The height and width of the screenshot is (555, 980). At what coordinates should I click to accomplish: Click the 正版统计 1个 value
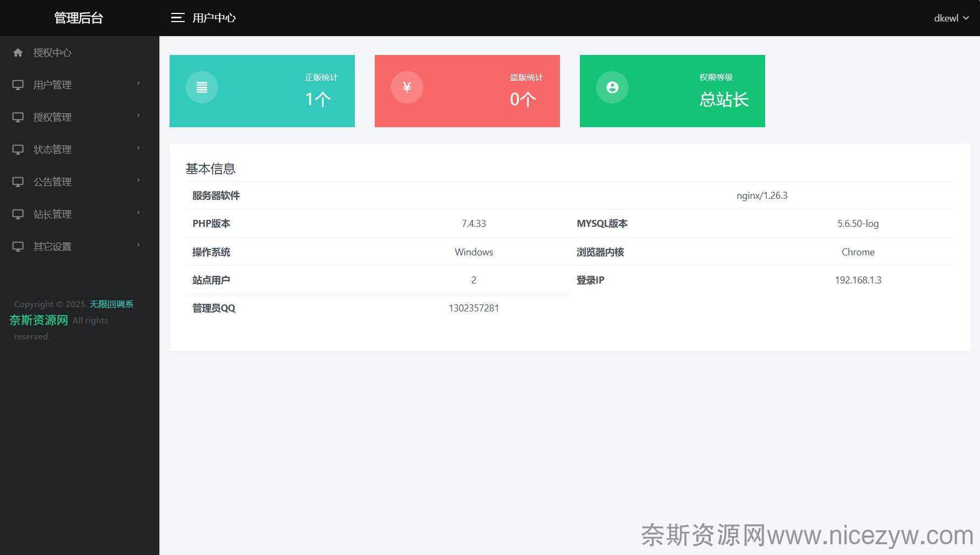(318, 99)
